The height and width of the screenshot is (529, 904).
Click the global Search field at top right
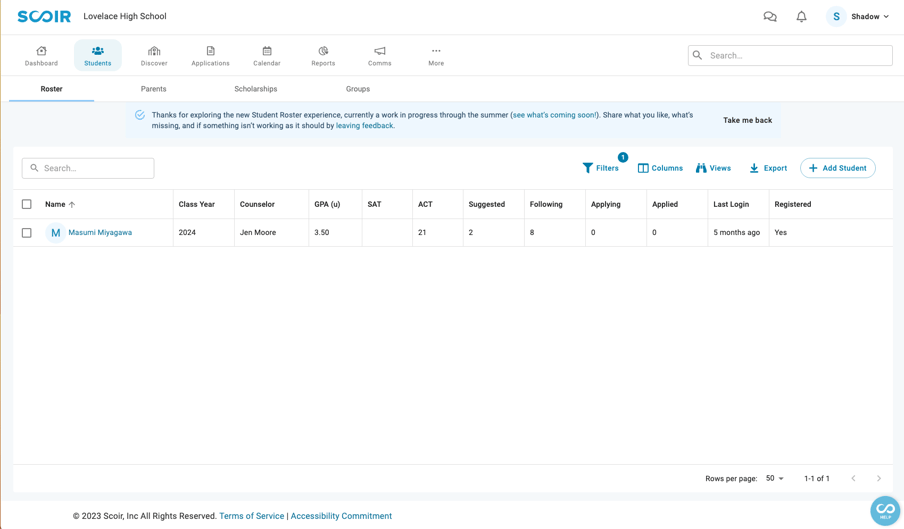tap(790, 55)
